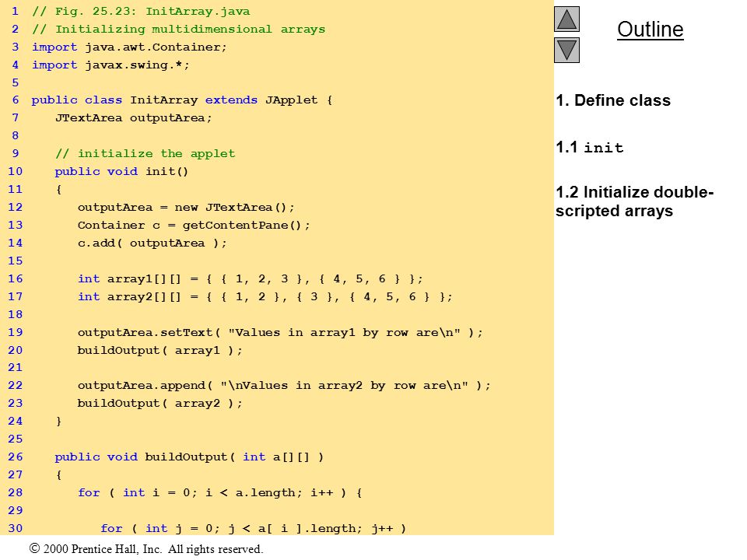The width and height of the screenshot is (747, 560).
Task: Click line number 30 in the gutter
Action: tap(16, 529)
